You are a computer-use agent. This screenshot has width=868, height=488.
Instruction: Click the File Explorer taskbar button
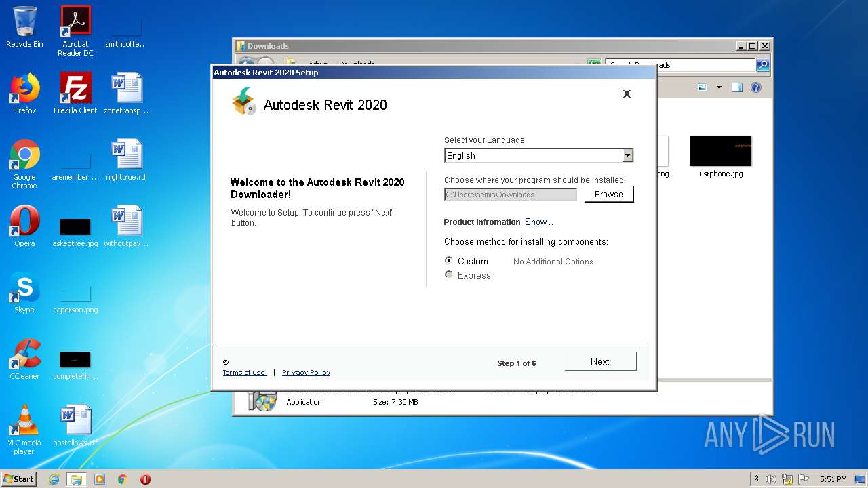(76, 479)
